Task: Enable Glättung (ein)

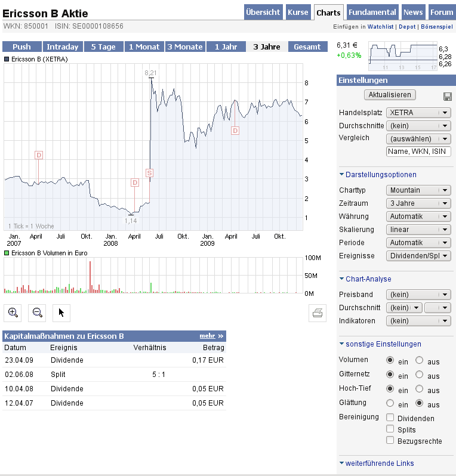Action: coord(390,403)
